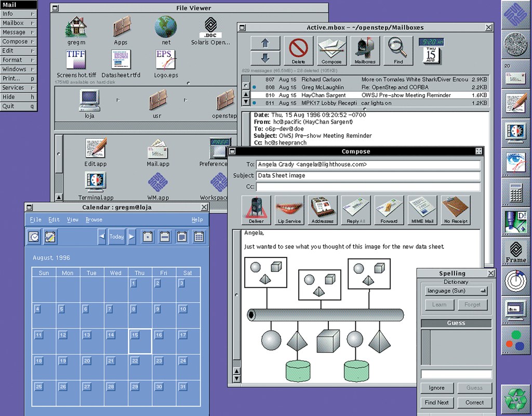Expand the Services submenu in the Mail menu

coord(18,87)
